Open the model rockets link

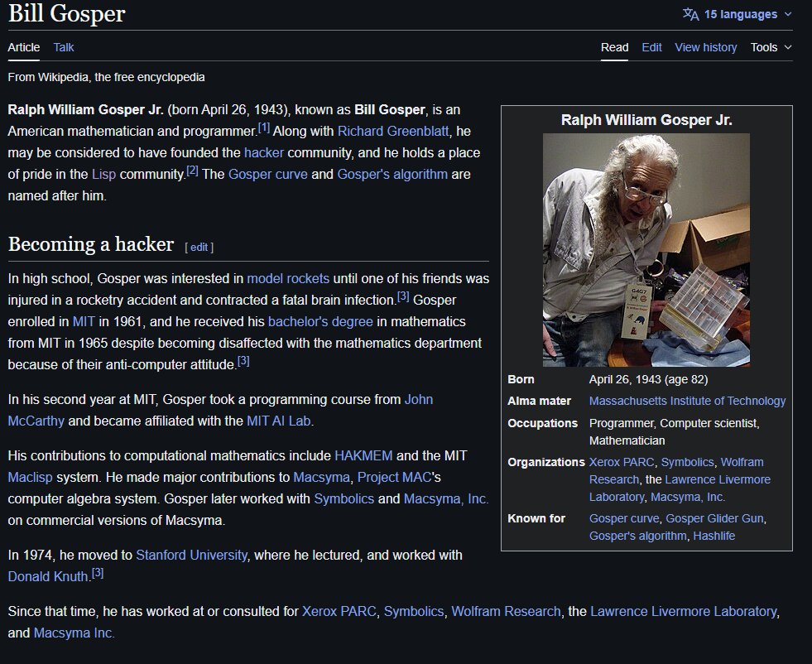288,279
